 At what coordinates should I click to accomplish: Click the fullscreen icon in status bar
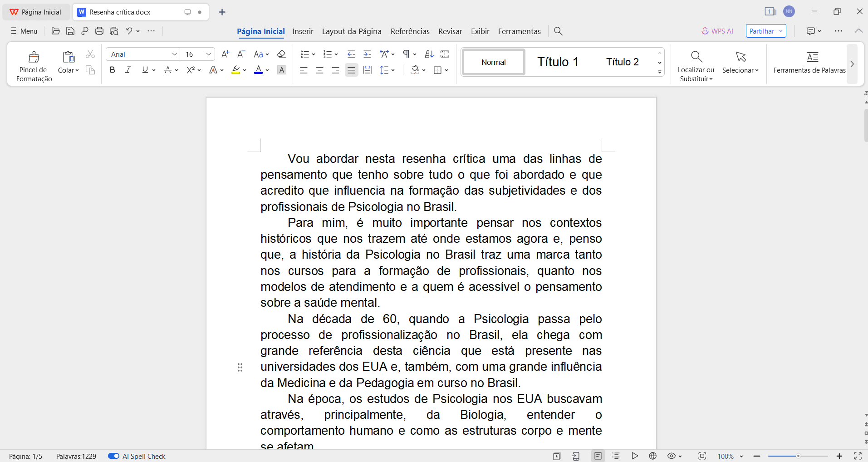point(858,456)
